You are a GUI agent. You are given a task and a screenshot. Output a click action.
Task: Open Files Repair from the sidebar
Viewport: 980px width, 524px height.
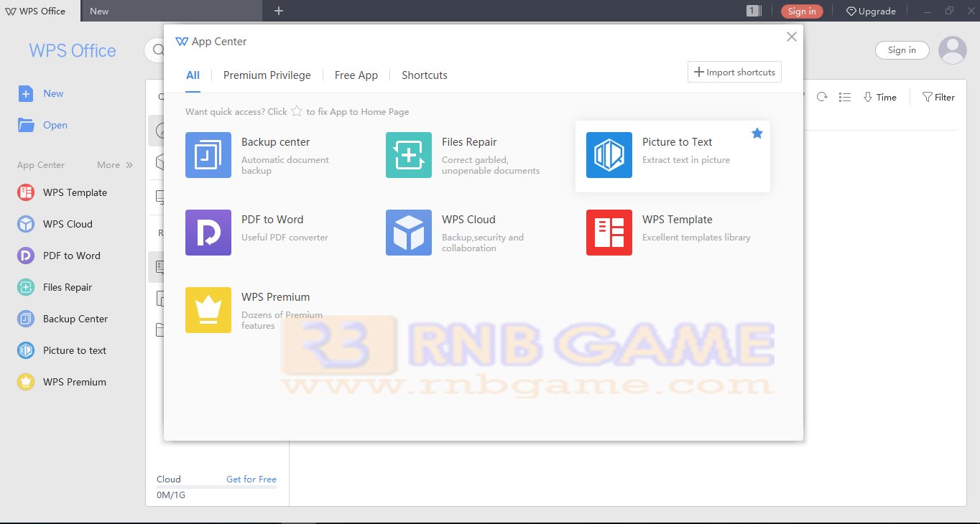(x=55, y=287)
